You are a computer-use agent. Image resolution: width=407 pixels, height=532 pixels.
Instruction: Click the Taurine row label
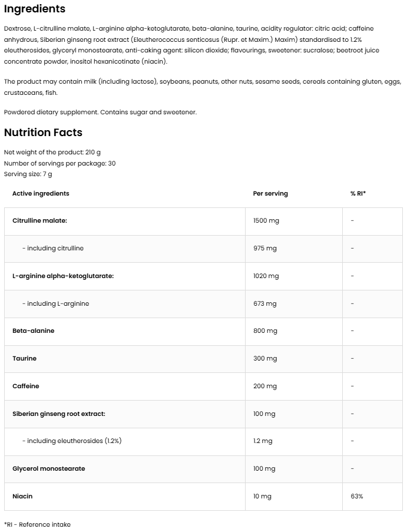coord(24,358)
